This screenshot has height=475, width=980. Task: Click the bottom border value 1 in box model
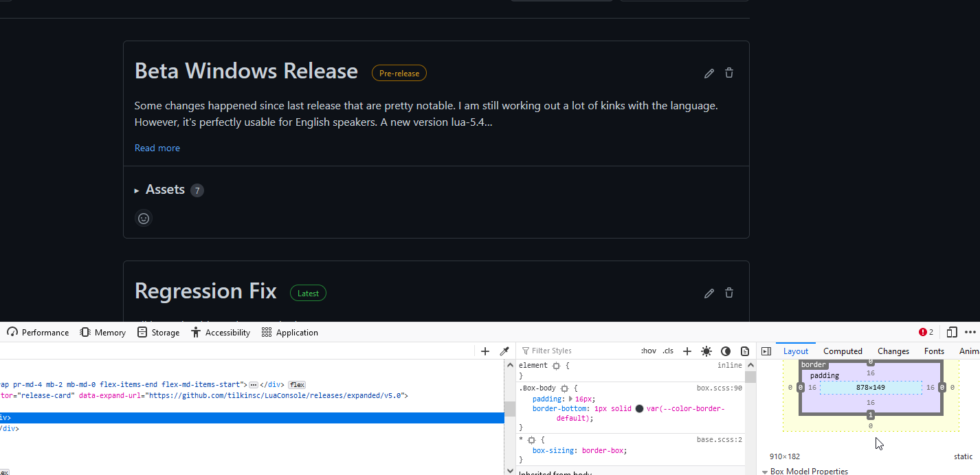point(871,415)
